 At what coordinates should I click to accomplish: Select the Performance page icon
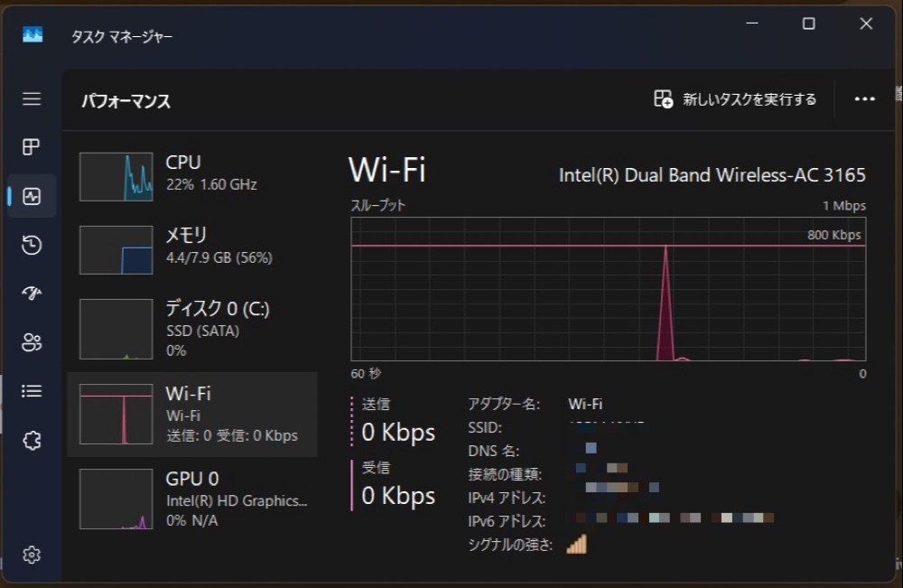tap(32, 196)
